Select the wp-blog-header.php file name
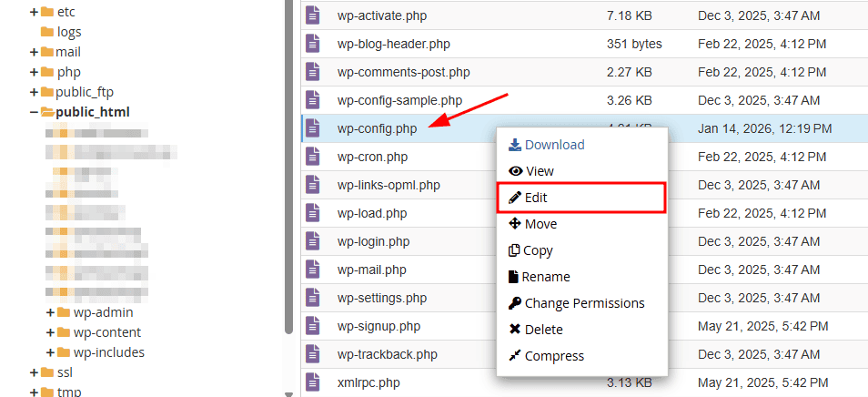 [394, 44]
